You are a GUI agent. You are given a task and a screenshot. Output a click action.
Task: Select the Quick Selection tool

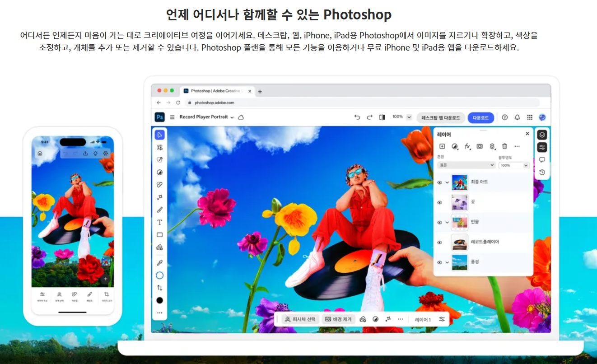pyautogui.click(x=159, y=159)
